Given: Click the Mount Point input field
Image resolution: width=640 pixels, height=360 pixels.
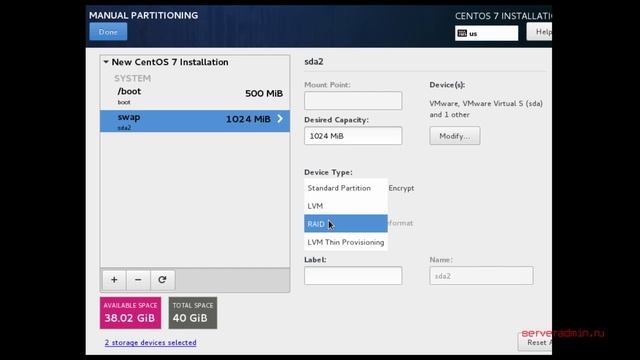Looking at the screenshot, I should pos(353,100).
